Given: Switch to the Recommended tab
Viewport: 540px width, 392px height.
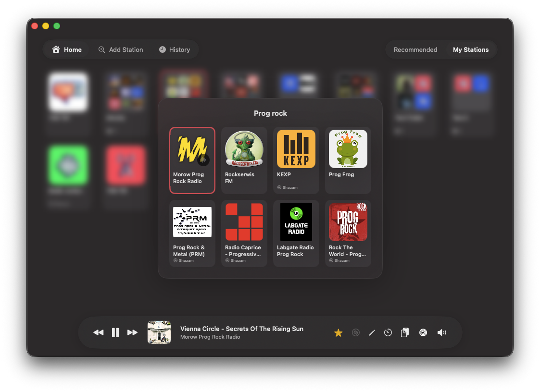Looking at the screenshot, I should (x=415, y=49).
